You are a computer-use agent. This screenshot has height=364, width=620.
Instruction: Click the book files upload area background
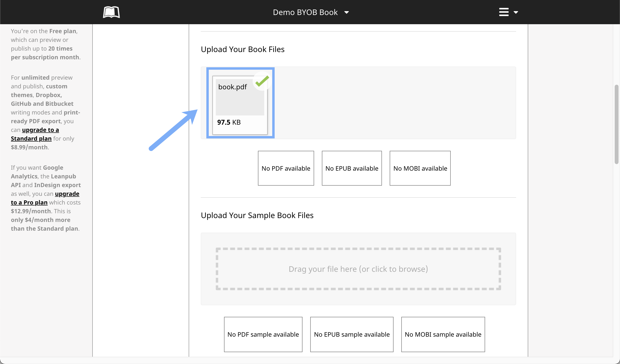(x=394, y=103)
